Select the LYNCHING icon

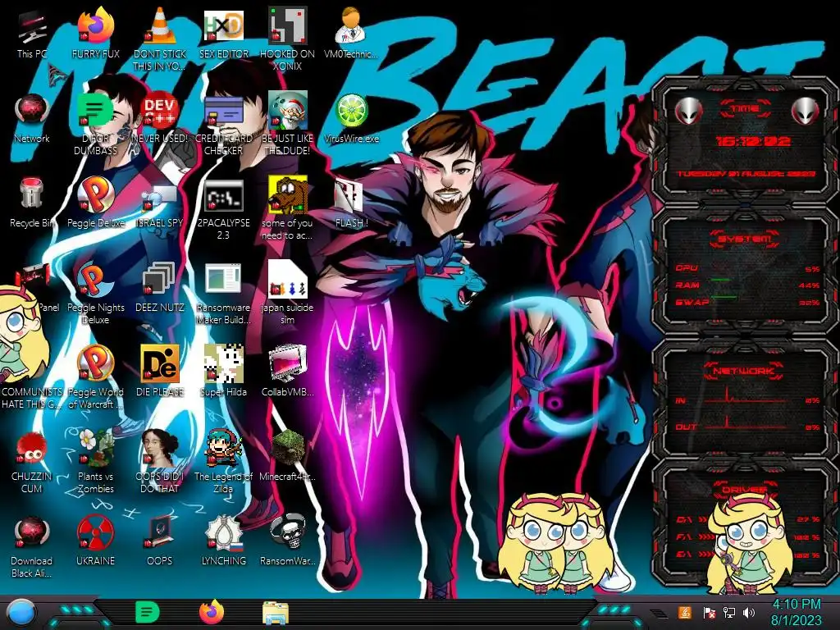[223, 541]
